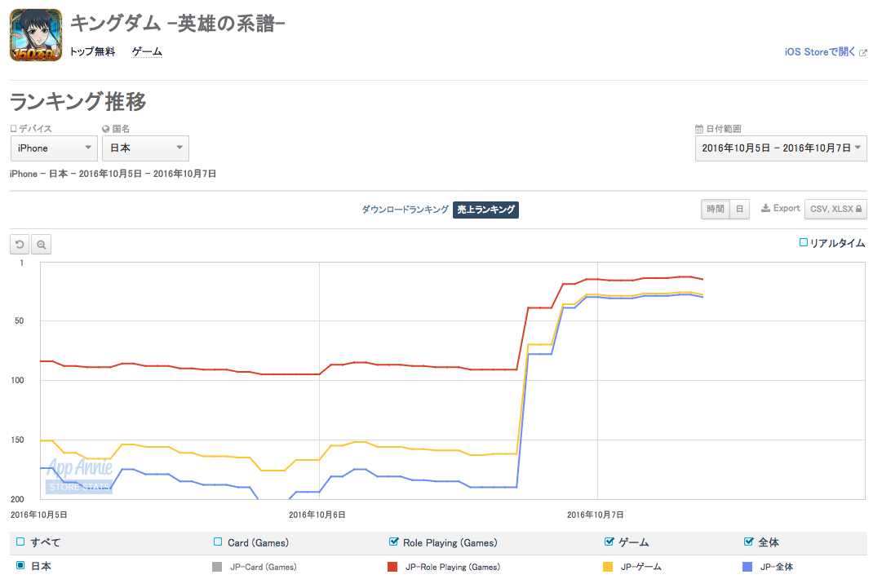Click the magnifier zoom icon

click(41, 245)
